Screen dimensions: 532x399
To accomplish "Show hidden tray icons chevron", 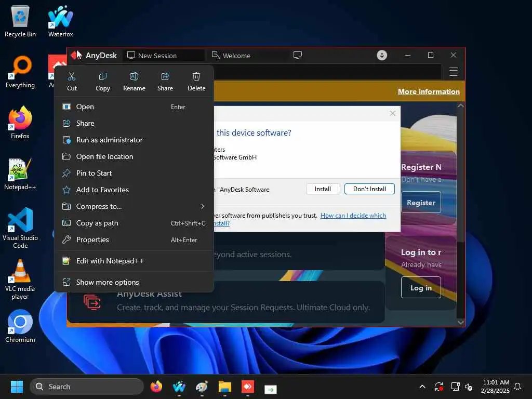I will 422,387.
